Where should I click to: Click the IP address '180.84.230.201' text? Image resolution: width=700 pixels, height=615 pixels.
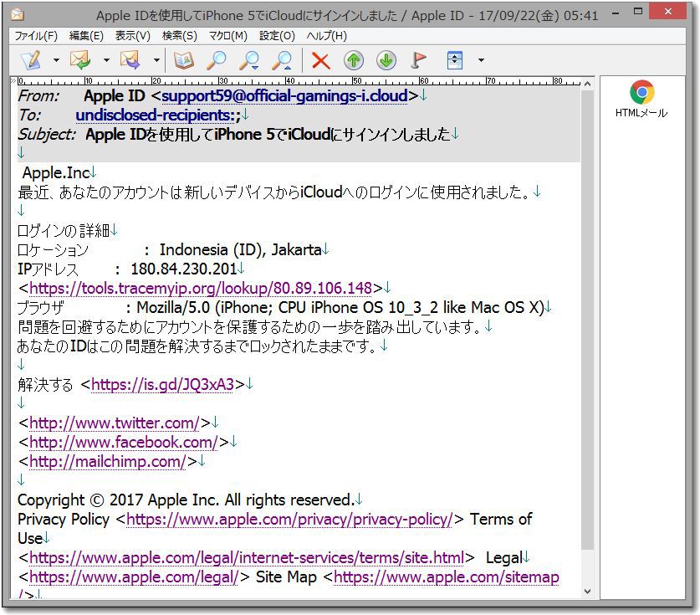(183, 269)
